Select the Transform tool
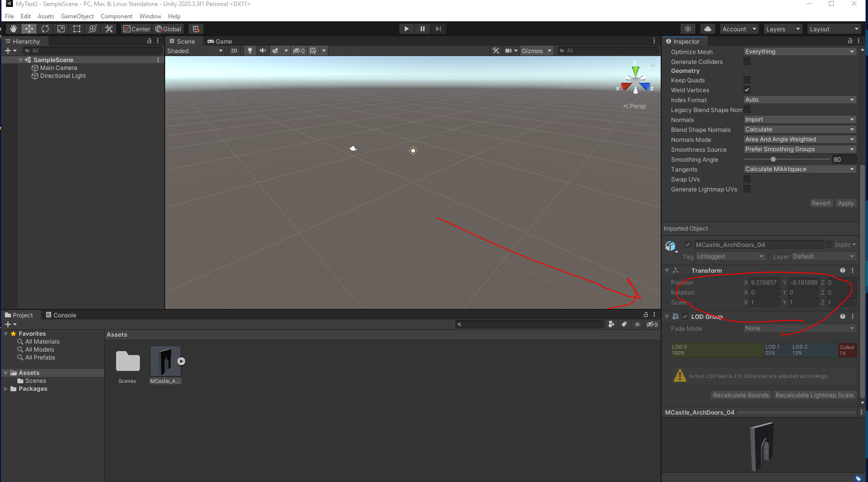This screenshot has width=868, height=482. coord(93,29)
